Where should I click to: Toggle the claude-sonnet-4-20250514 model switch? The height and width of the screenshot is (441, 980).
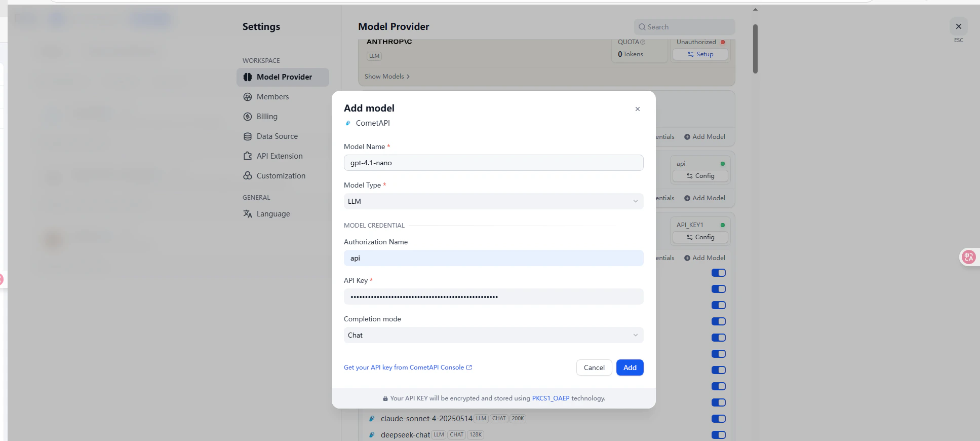[x=718, y=419]
